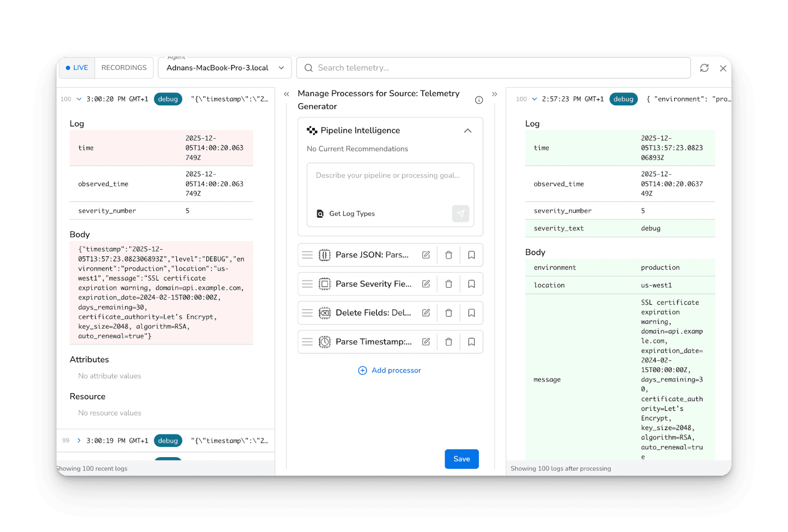This screenshot has height=532, width=788.
Task: Switch to the LIVE tab
Action: pyautogui.click(x=77, y=68)
